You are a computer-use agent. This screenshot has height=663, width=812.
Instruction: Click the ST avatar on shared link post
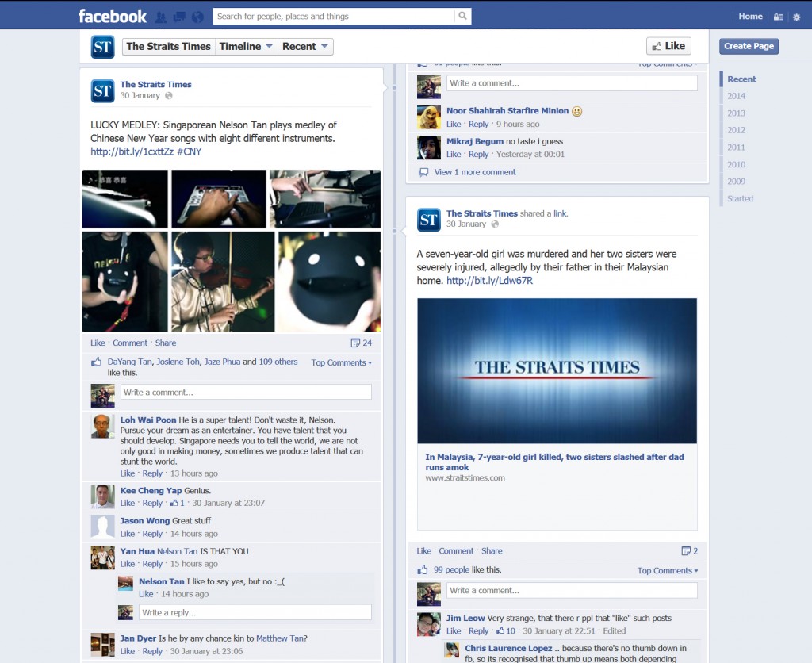click(429, 220)
